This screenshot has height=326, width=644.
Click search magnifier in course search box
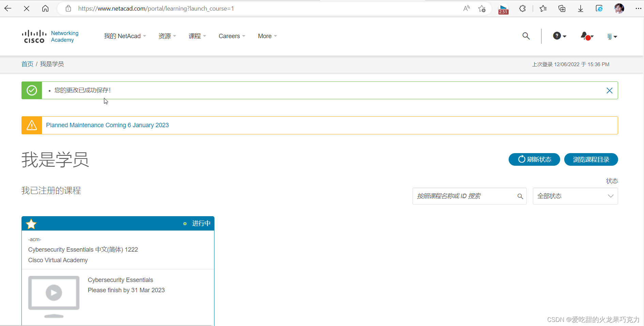click(x=520, y=196)
